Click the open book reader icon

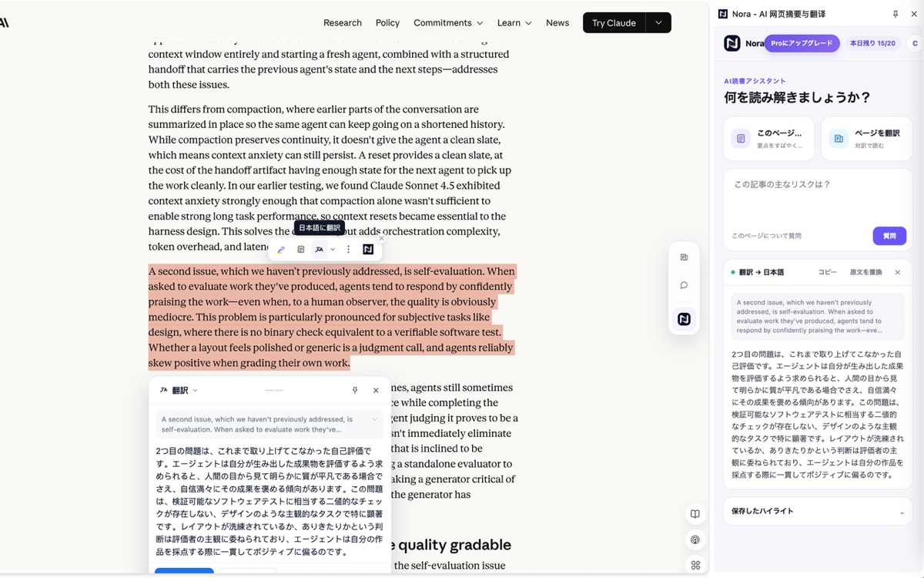pos(695,514)
